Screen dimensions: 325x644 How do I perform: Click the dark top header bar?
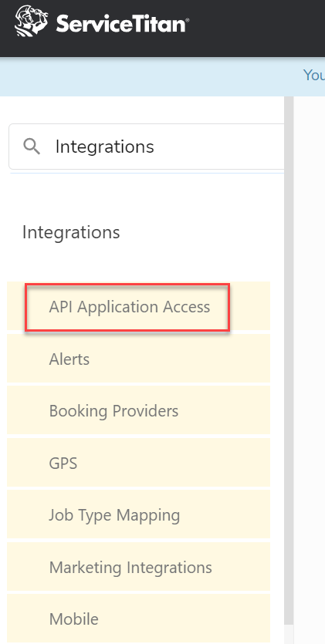click(162, 29)
